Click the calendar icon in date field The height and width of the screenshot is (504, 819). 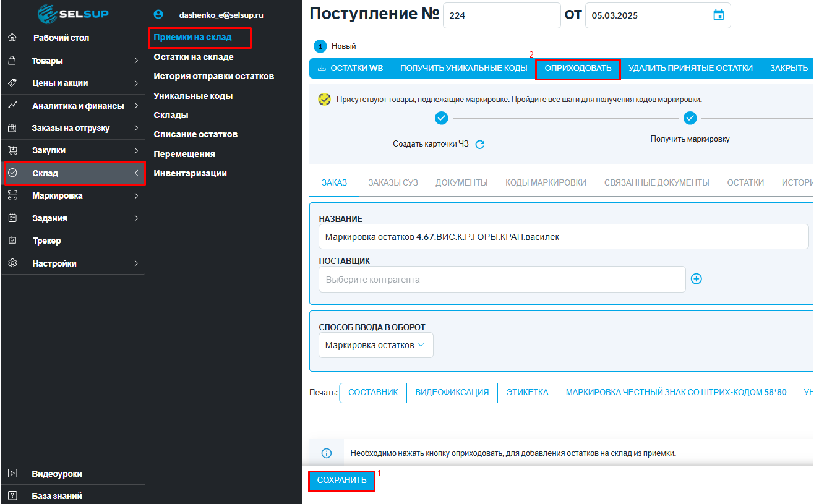coord(718,15)
